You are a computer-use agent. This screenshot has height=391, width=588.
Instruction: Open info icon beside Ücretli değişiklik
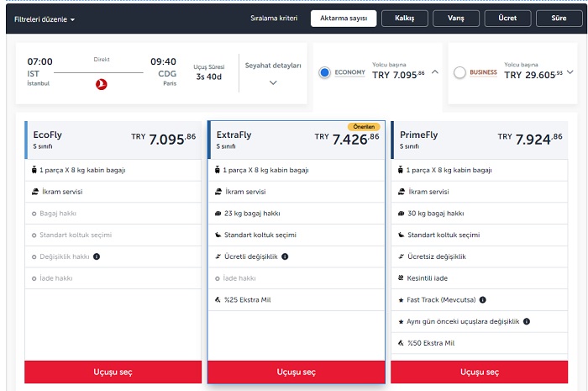click(x=285, y=256)
